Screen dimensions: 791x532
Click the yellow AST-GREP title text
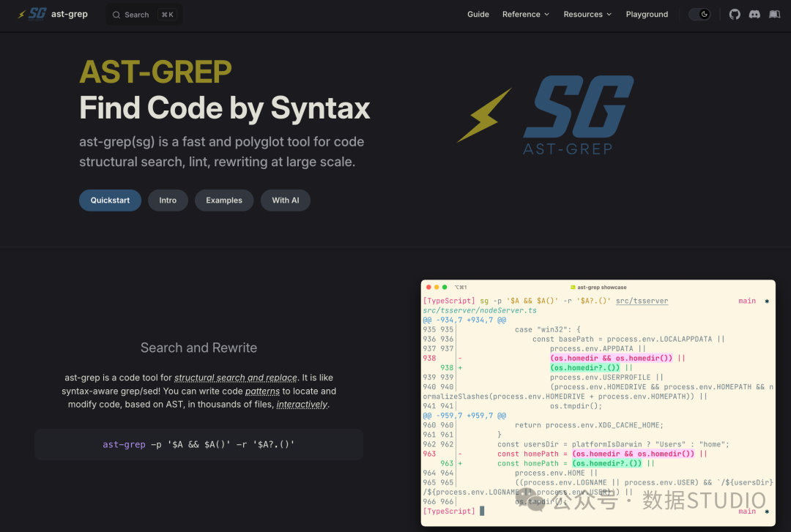tap(155, 72)
